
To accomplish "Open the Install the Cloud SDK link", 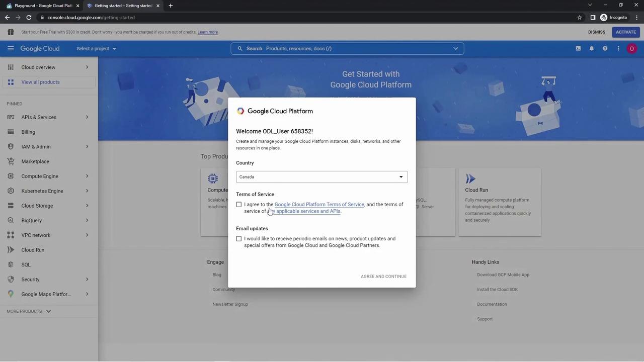I will (x=497, y=290).
